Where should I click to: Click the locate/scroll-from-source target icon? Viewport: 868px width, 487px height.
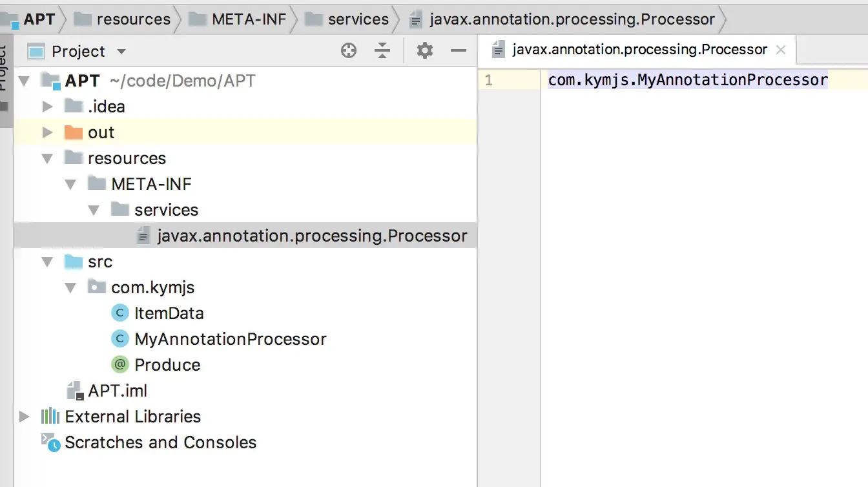[x=349, y=51]
